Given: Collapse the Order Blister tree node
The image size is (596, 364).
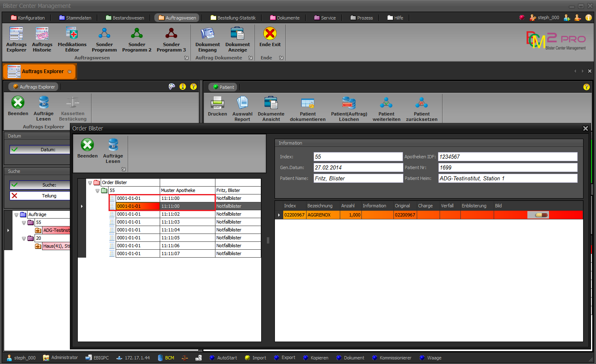Looking at the screenshot, I should [x=90, y=183].
